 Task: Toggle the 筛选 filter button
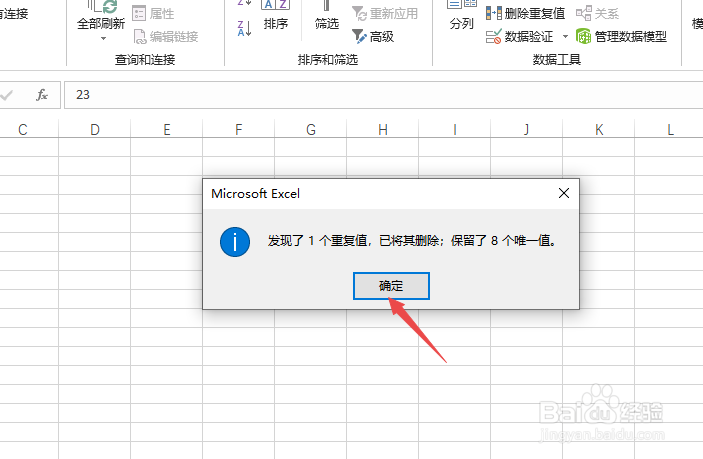326,16
